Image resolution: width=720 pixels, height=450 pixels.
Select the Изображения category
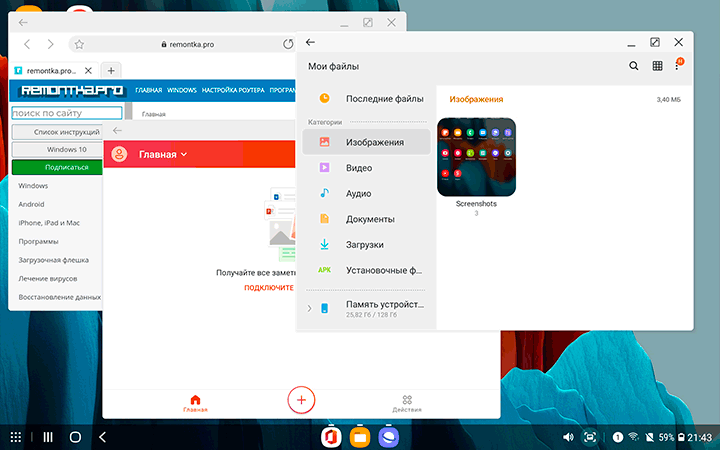(366, 142)
